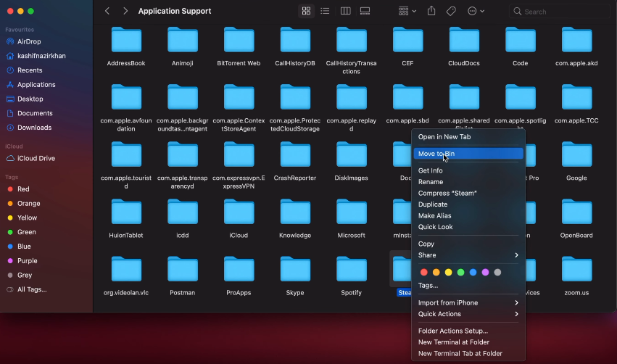Image resolution: width=617 pixels, height=364 pixels.
Task: Click the Share icon in the toolbar
Action: [x=431, y=12]
